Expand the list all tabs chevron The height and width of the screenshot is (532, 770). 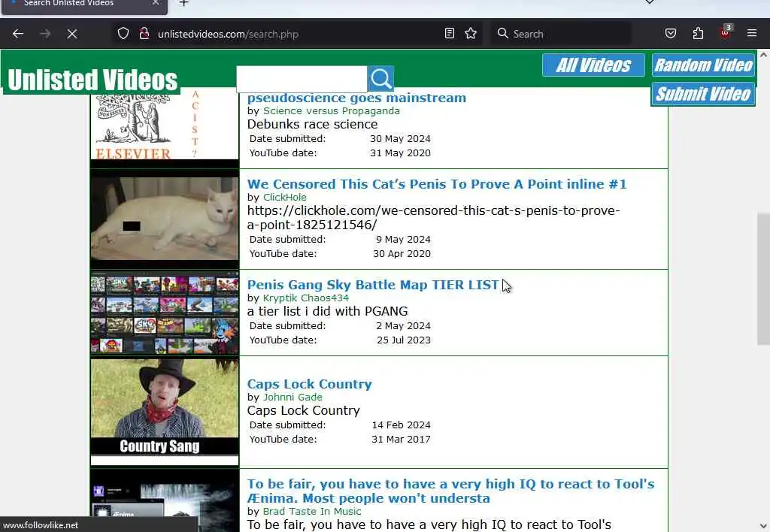(649, 2)
